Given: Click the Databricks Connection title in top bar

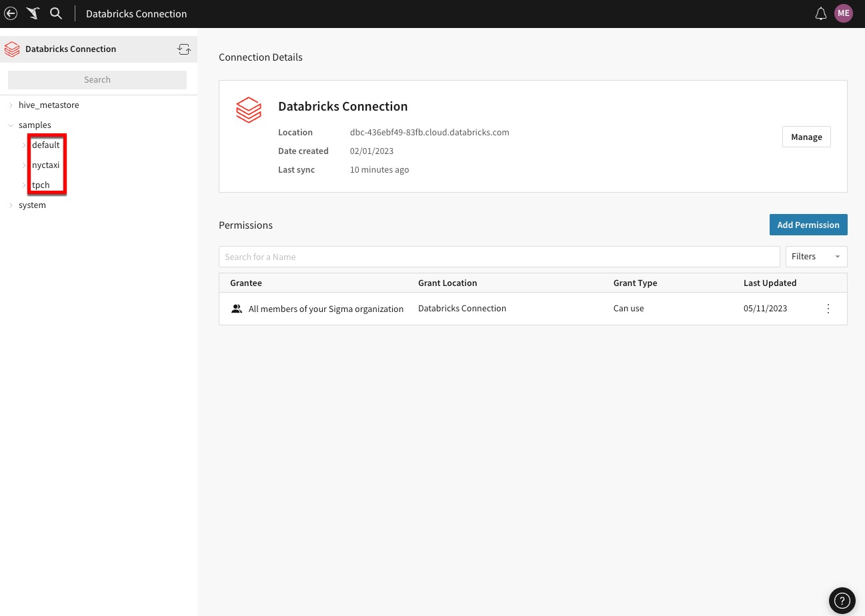Looking at the screenshot, I should [136, 14].
